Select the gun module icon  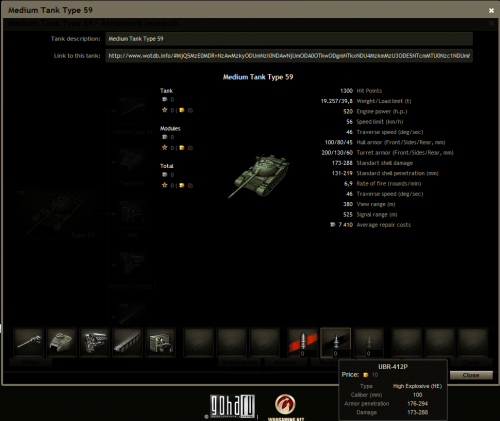point(29,342)
